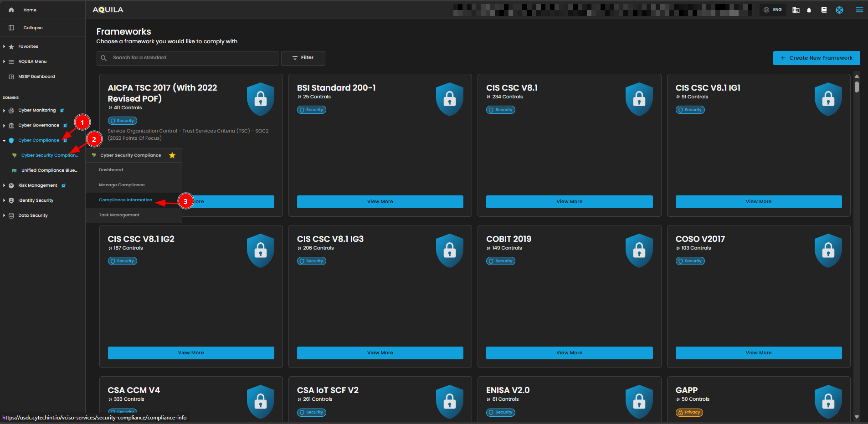
Task: Click the external link icon beside Cyber Monitoring
Action: pyautogui.click(x=62, y=111)
